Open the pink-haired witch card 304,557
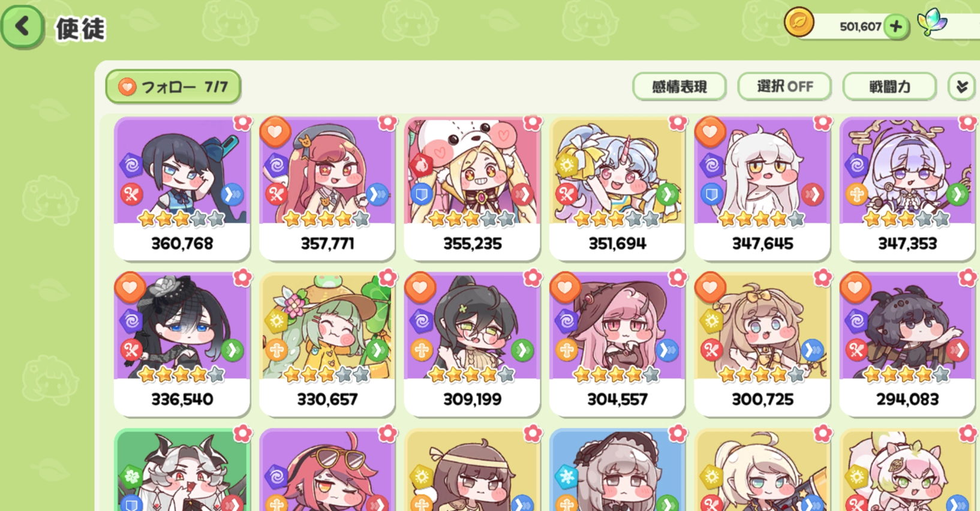Viewport: 980px width, 511px height. coord(617,344)
